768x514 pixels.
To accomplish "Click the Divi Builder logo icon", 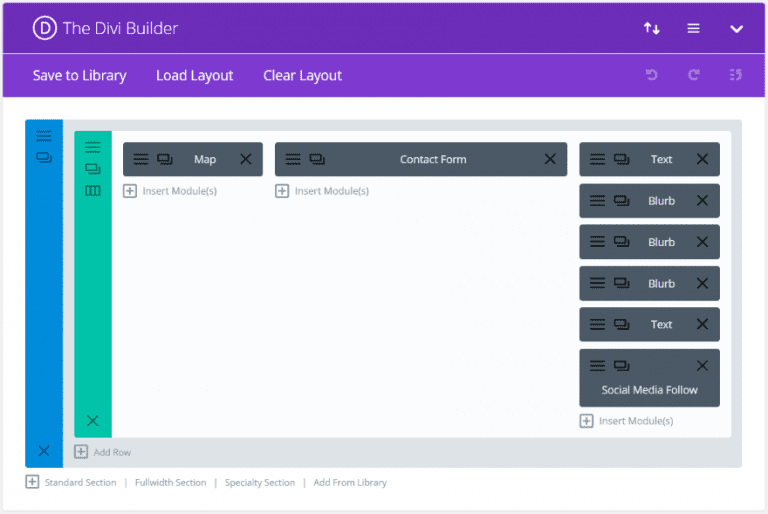I will click(45, 28).
